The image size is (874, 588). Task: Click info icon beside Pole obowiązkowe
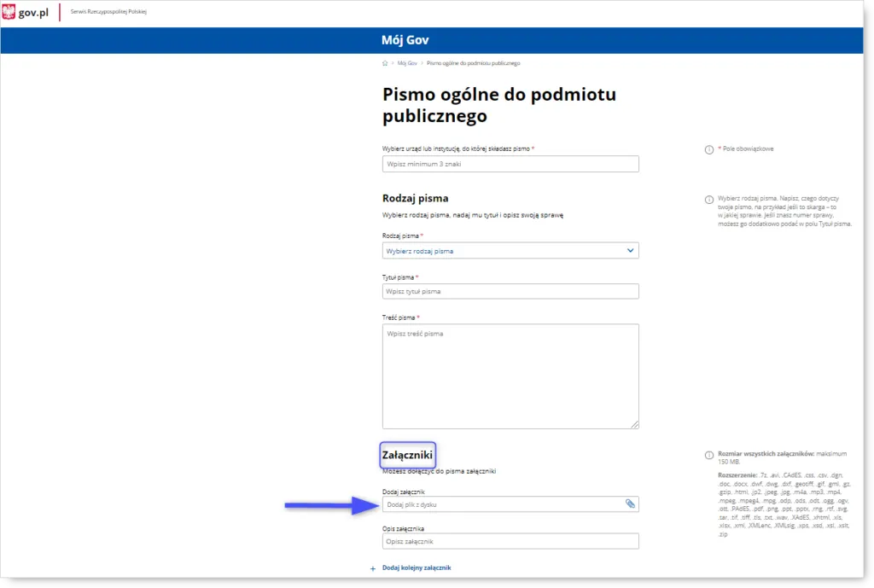click(709, 149)
